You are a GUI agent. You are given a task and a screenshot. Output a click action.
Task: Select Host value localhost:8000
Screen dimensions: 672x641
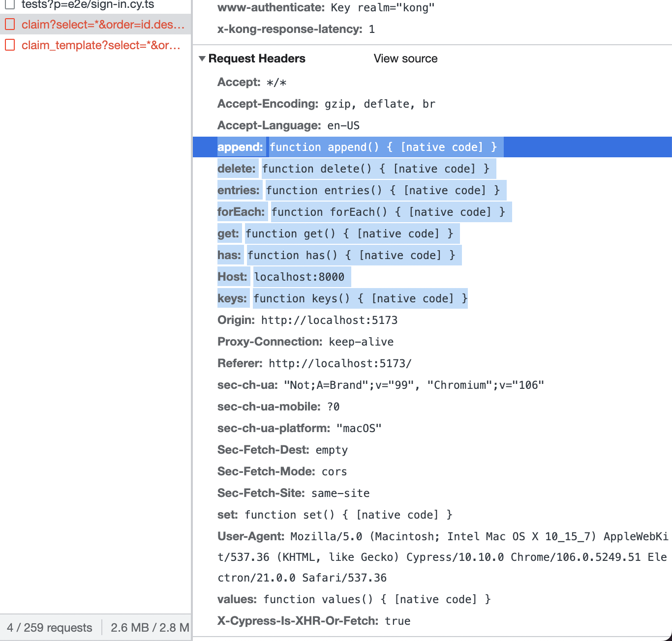(x=299, y=277)
